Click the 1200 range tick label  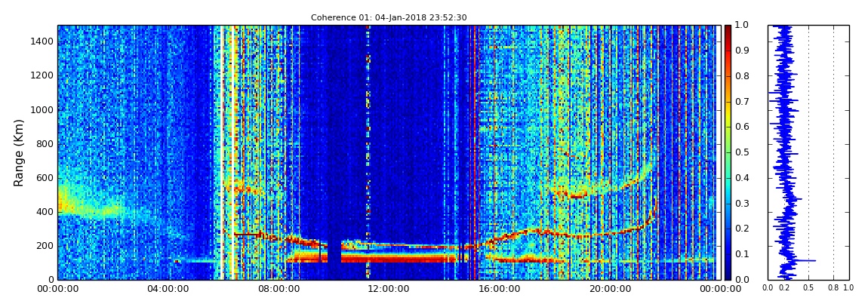pyautogui.click(x=43, y=75)
